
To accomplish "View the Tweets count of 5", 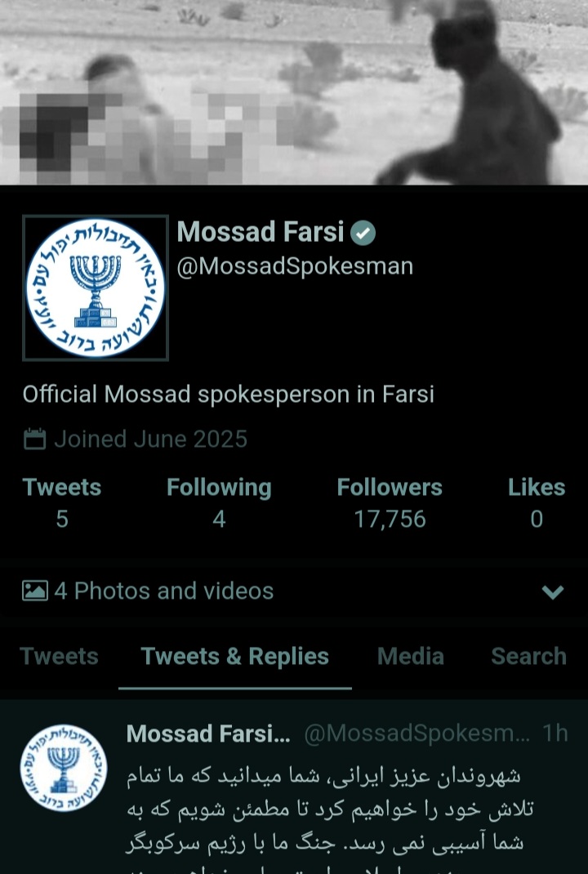I will point(62,503).
